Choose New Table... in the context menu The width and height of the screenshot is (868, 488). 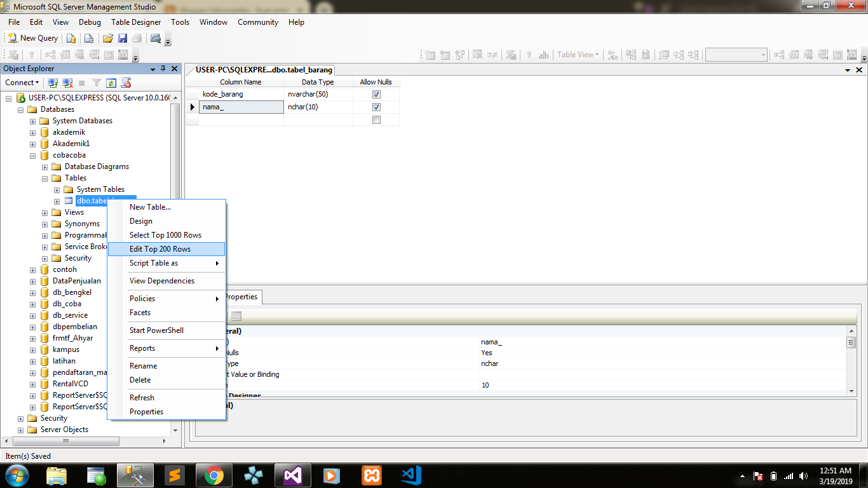[x=166, y=207]
